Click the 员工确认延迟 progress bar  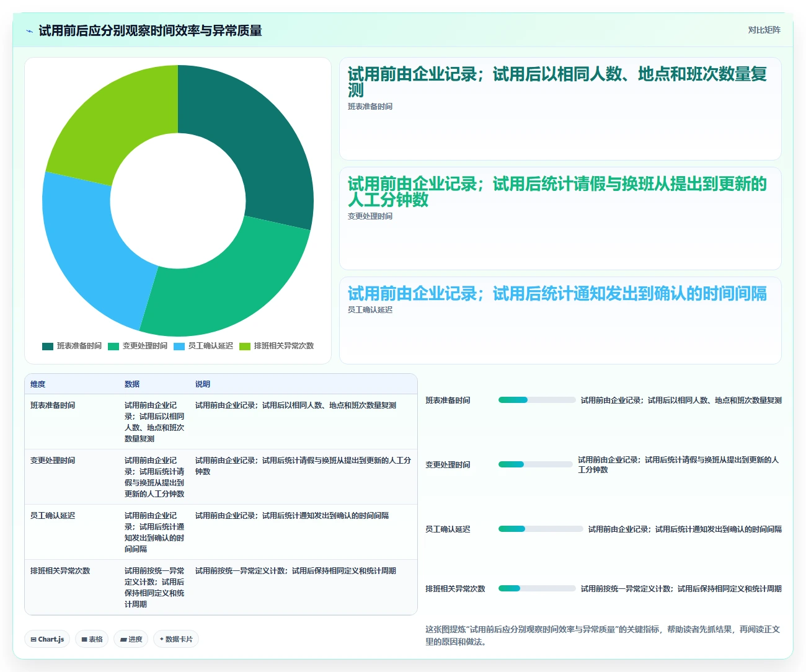click(541, 529)
